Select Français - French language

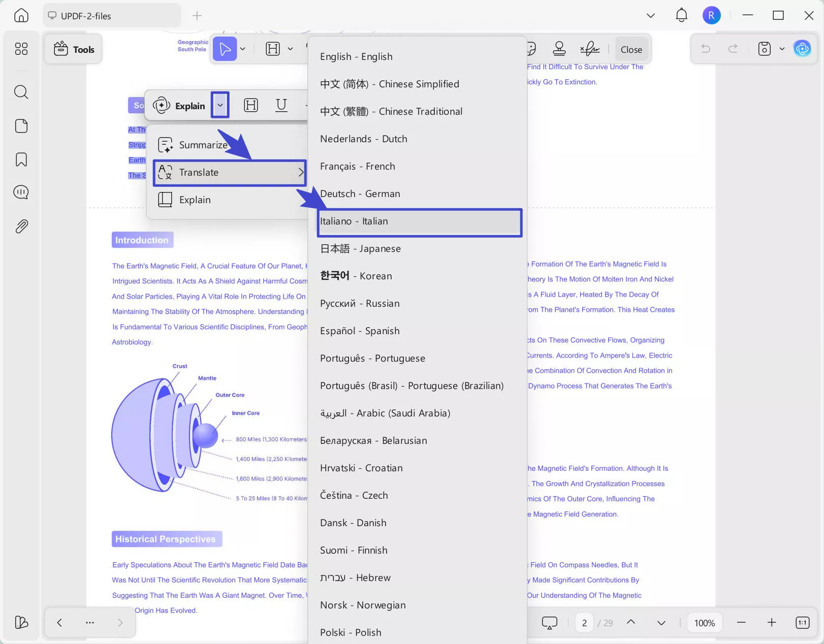417,166
